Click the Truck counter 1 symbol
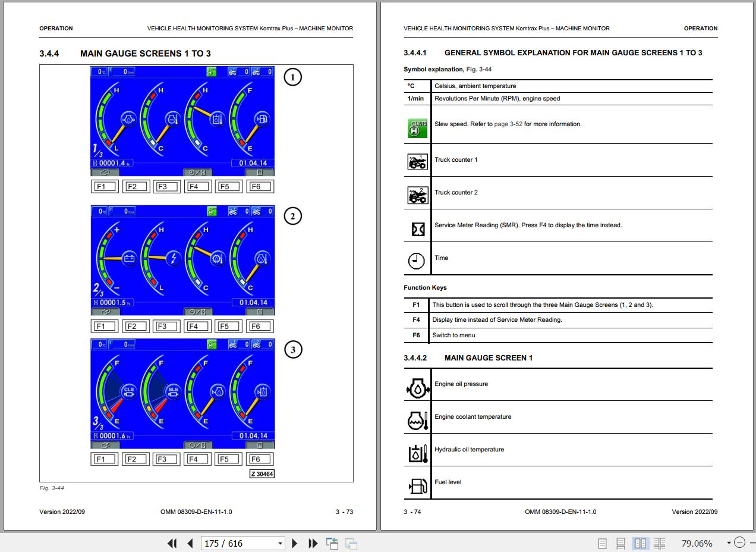Image resolution: width=756 pixels, height=552 pixels. [x=417, y=161]
